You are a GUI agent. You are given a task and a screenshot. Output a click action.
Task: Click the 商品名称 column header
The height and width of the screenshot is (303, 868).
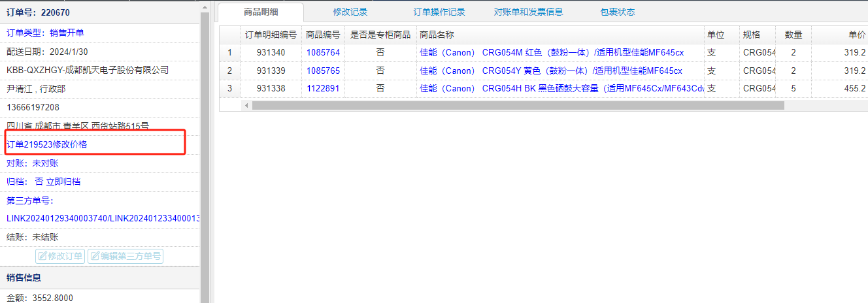[559, 35]
